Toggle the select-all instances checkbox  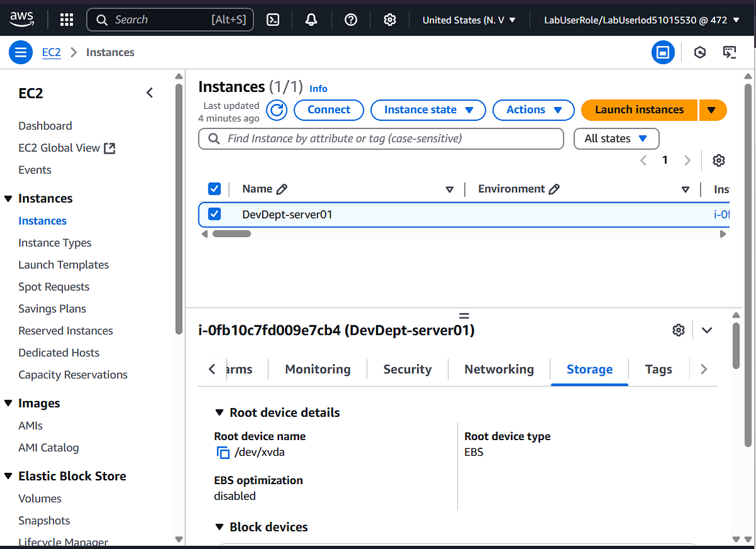click(x=214, y=188)
